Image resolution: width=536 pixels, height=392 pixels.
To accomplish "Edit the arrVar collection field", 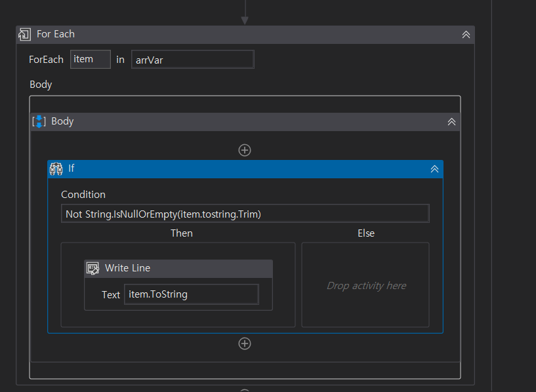I will pos(193,60).
